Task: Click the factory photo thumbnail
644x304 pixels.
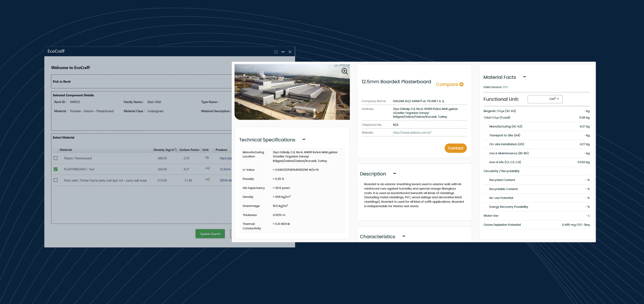Action: pos(292,92)
